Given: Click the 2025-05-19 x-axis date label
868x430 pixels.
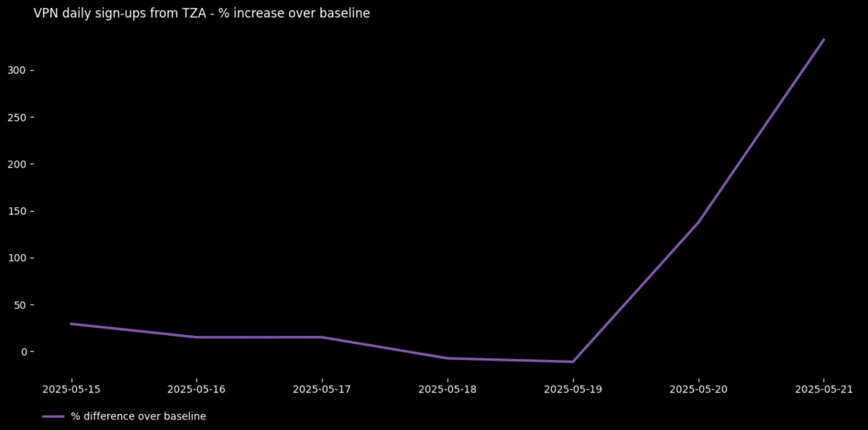Looking at the screenshot, I should click(573, 389).
